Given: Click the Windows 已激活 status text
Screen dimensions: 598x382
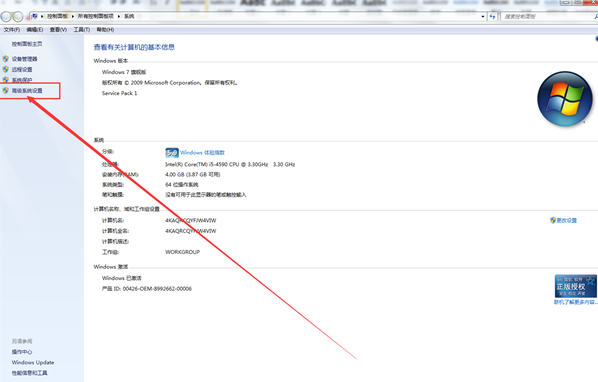Looking at the screenshot, I should click(121, 278).
